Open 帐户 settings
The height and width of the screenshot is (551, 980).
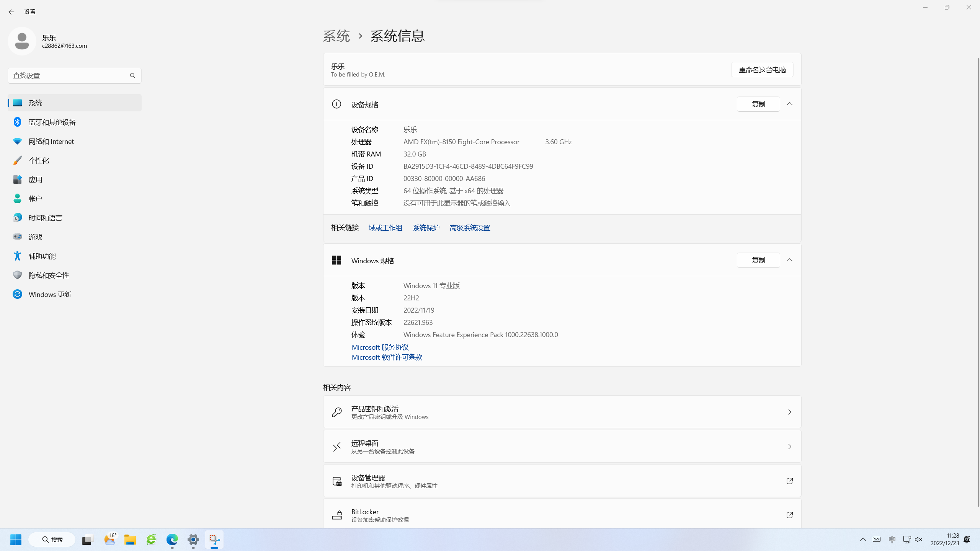(x=75, y=199)
